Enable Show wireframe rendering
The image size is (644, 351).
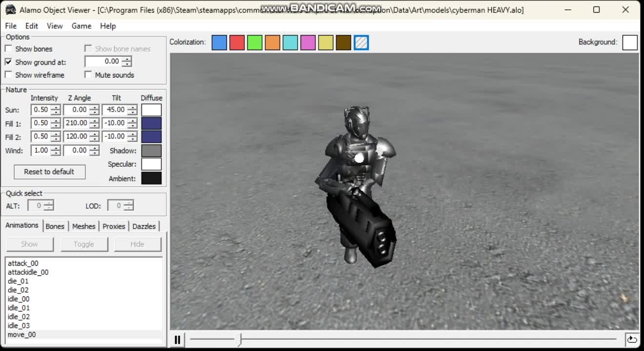8,75
